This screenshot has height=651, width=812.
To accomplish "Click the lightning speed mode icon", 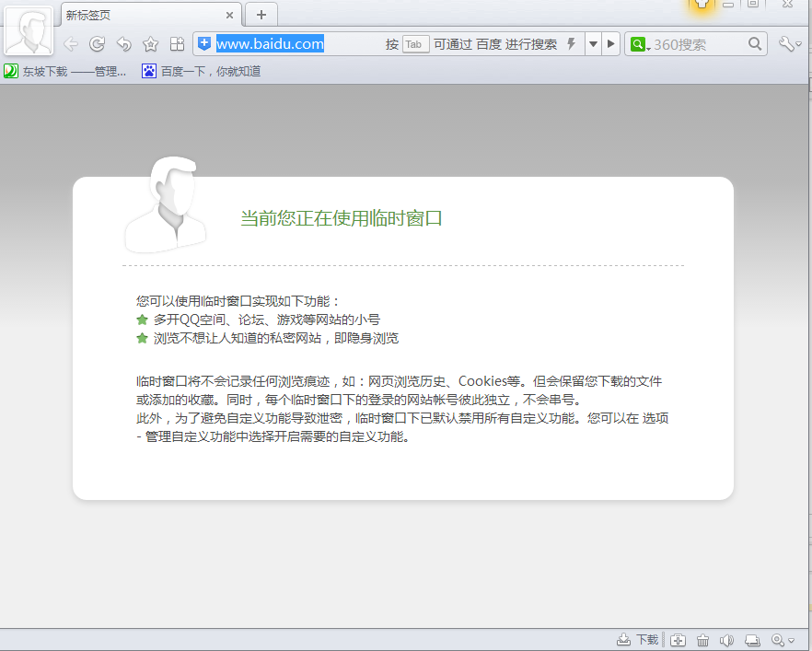I will click(571, 44).
